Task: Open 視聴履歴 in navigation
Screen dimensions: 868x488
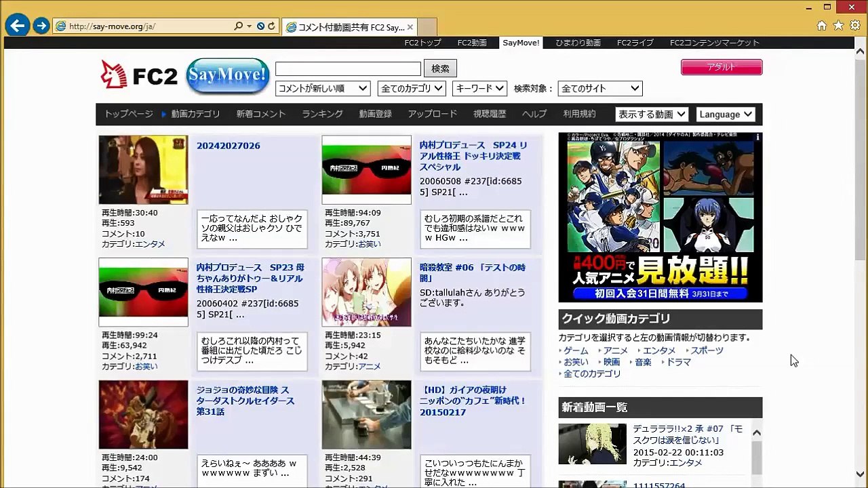Action: (490, 114)
